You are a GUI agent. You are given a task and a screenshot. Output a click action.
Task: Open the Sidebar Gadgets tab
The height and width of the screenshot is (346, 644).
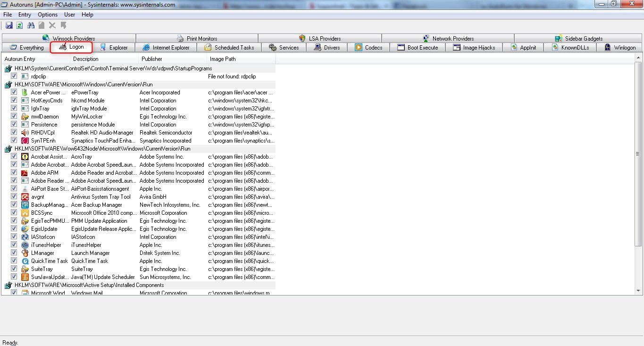[x=578, y=39]
